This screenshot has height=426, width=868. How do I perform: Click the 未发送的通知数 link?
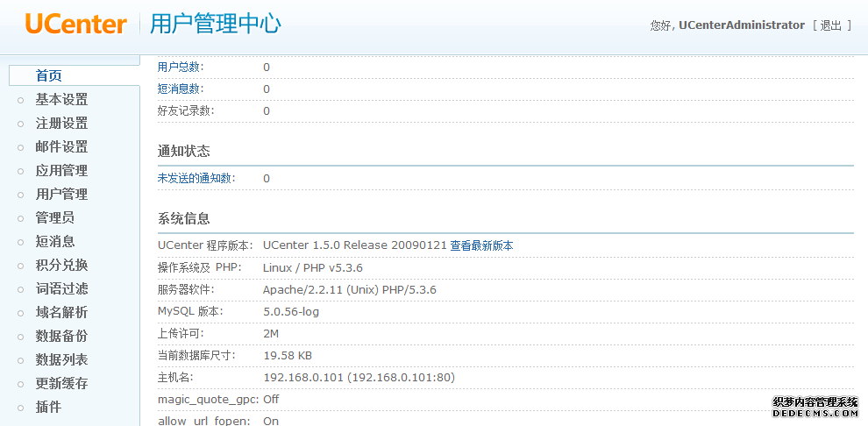(196, 179)
